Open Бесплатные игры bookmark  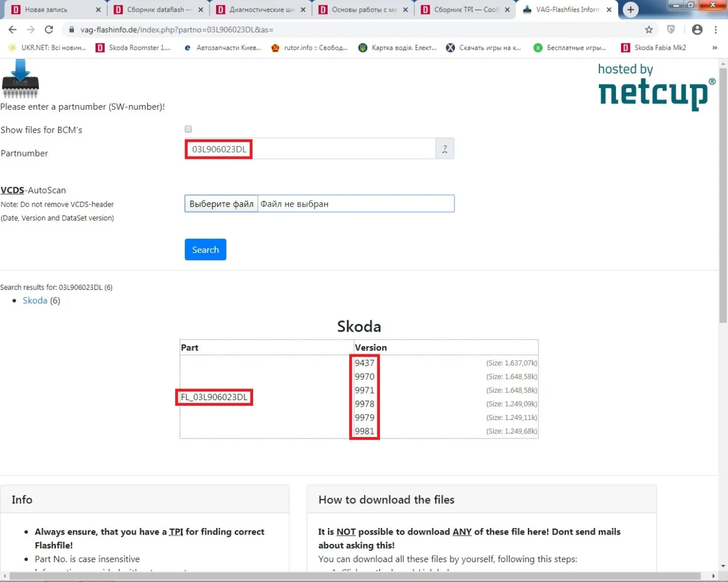click(570, 48)
